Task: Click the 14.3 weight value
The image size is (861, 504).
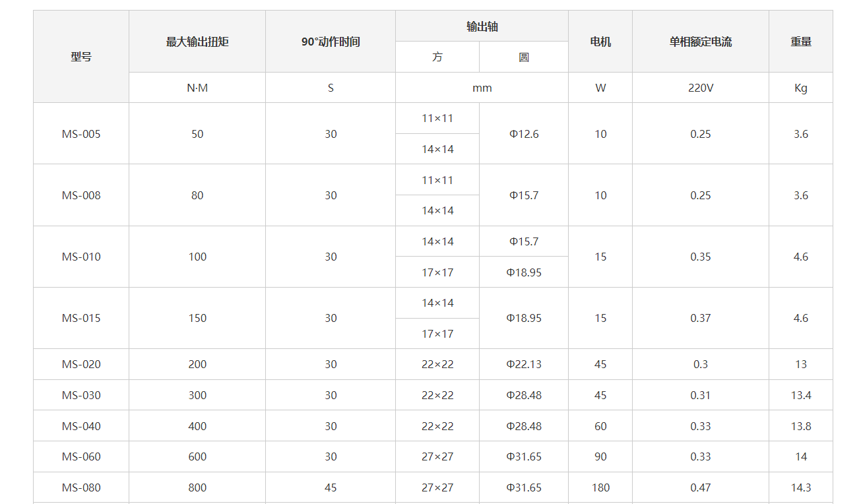Action: pyautogui.click(x=801, y=488)
